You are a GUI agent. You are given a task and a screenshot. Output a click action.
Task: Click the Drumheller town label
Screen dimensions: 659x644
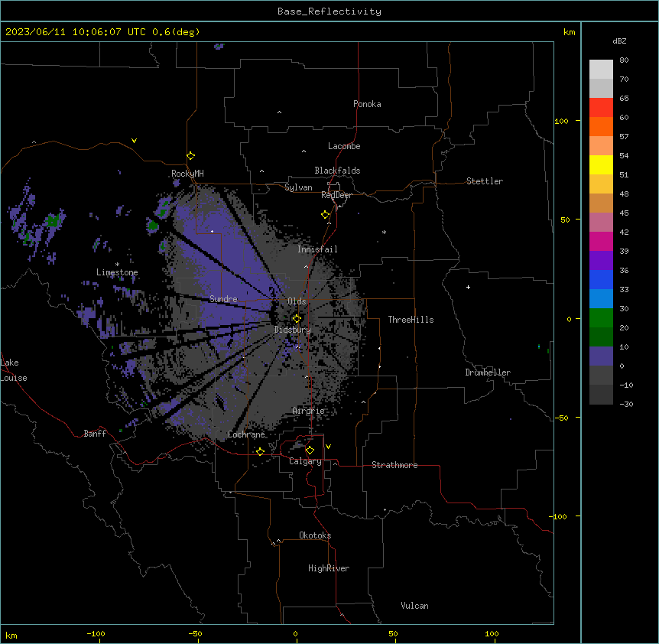tap(488, 372)
